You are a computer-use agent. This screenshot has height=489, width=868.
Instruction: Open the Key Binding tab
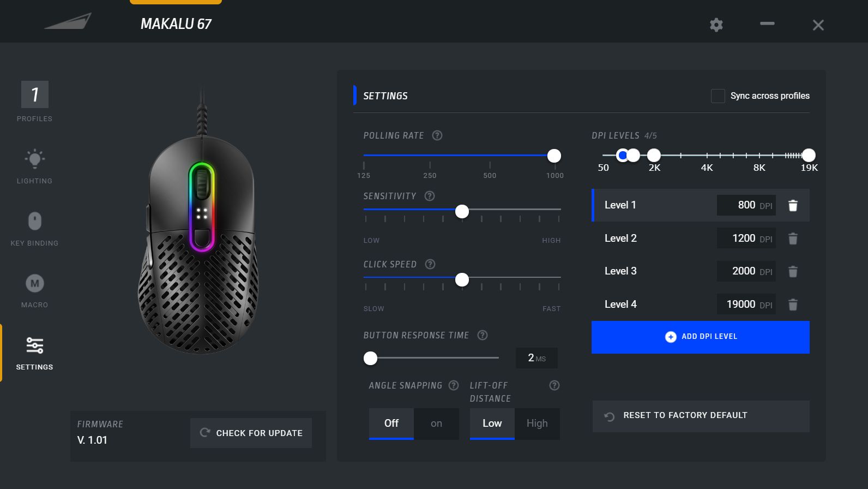point(34,229)
